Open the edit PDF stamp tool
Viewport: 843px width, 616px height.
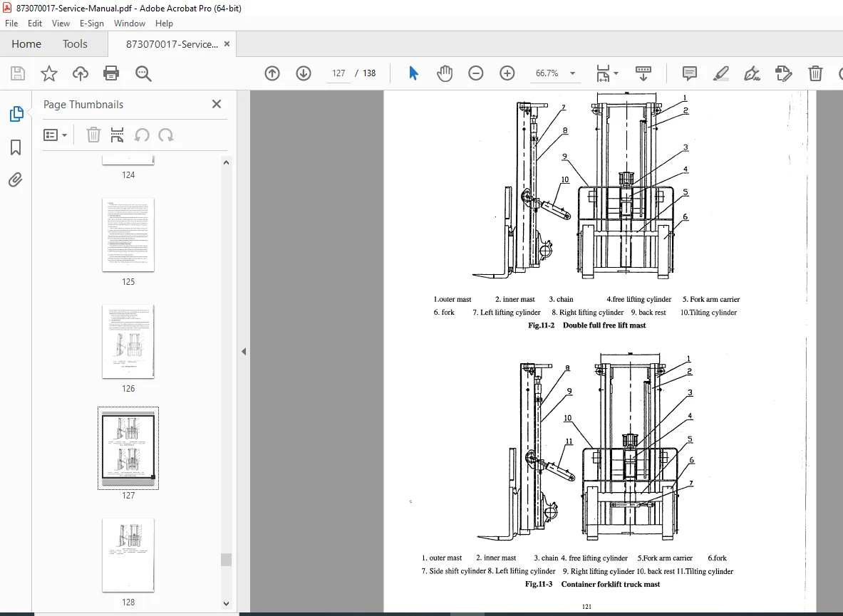pyautogui.click(x=784, y=73)
